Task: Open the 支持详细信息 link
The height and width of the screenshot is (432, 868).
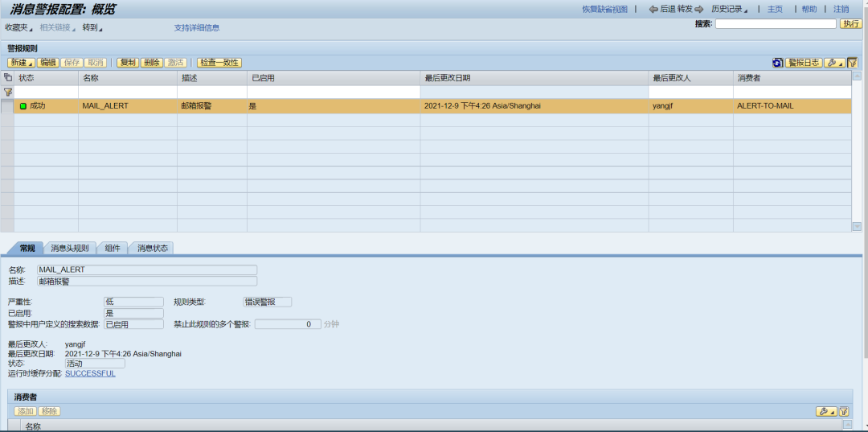Action: [197, 27]
